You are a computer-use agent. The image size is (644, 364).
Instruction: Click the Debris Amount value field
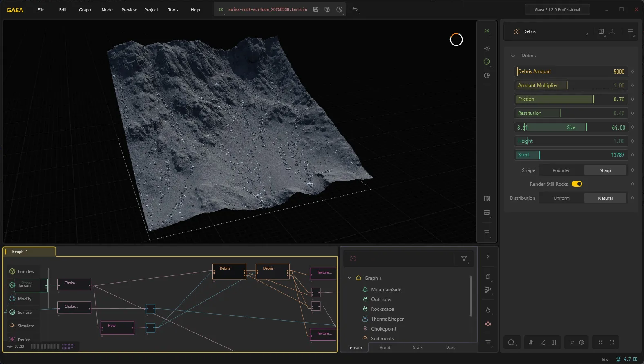[571, 71]
